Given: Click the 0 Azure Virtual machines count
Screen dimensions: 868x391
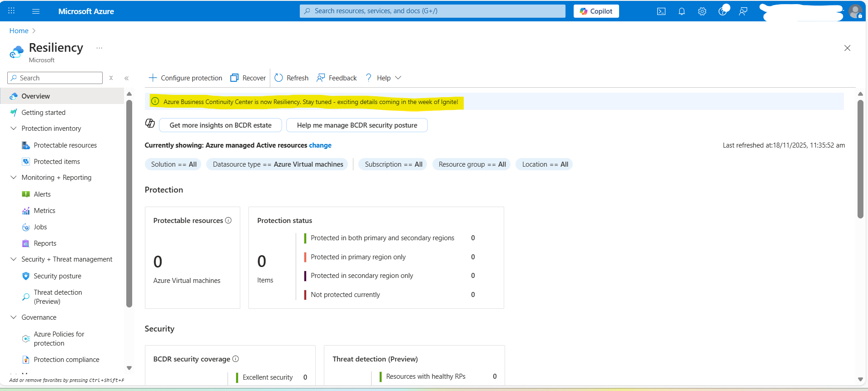Looking at the screenshot, I should (x=158, y=262).
